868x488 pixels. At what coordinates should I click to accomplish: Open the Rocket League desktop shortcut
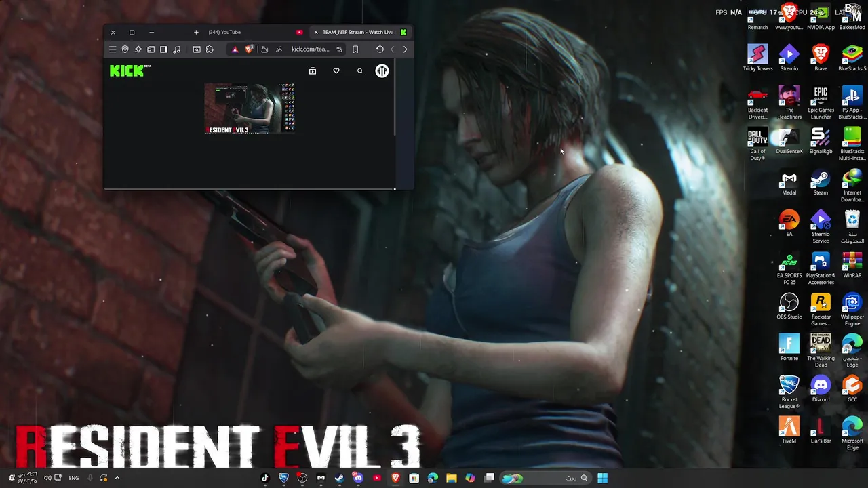[x=789, y=393]
